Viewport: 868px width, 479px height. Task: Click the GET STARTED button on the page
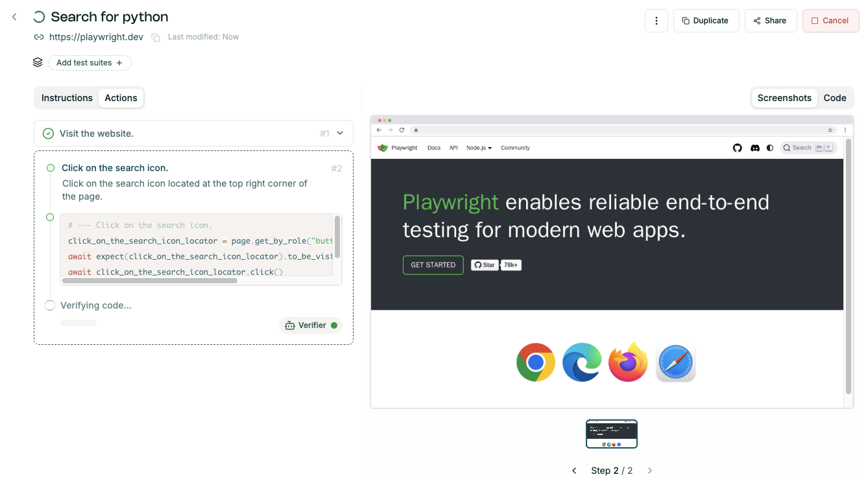pos(433,264)
